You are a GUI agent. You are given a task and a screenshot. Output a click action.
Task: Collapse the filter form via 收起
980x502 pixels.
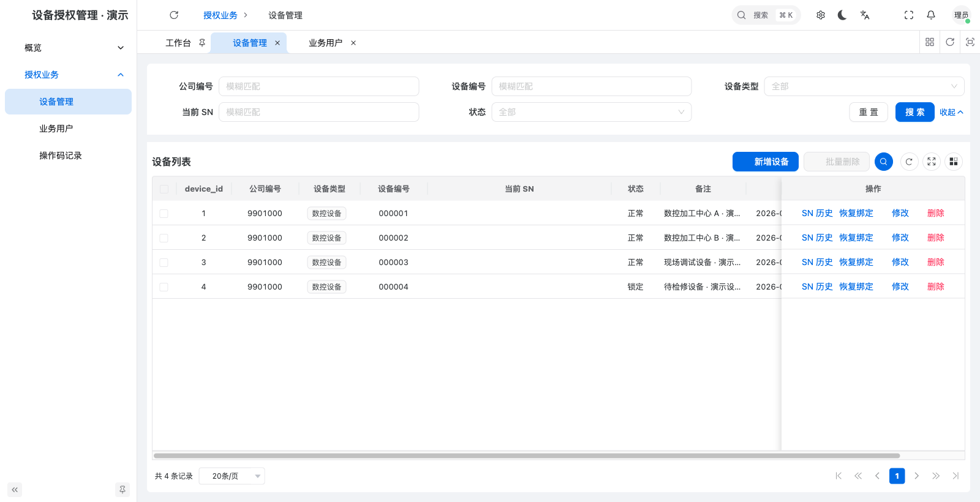click(x=952, y=112)
